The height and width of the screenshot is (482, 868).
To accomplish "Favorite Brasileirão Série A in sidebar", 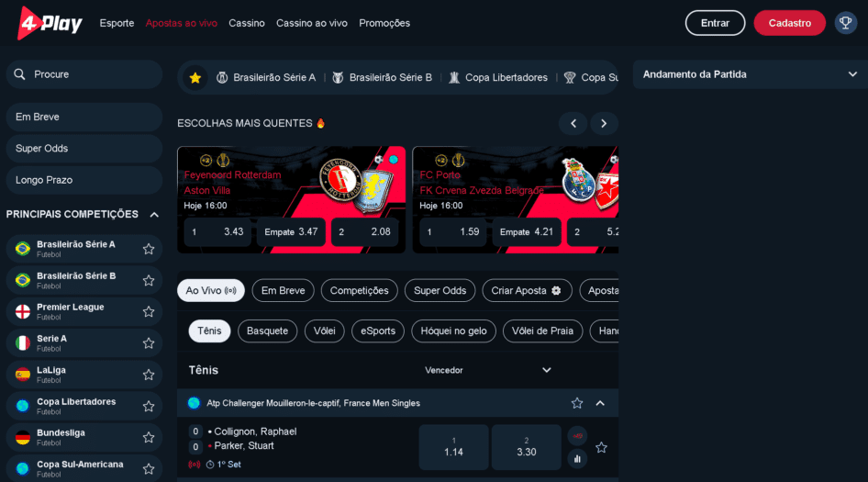I will (x=149, y=249).
